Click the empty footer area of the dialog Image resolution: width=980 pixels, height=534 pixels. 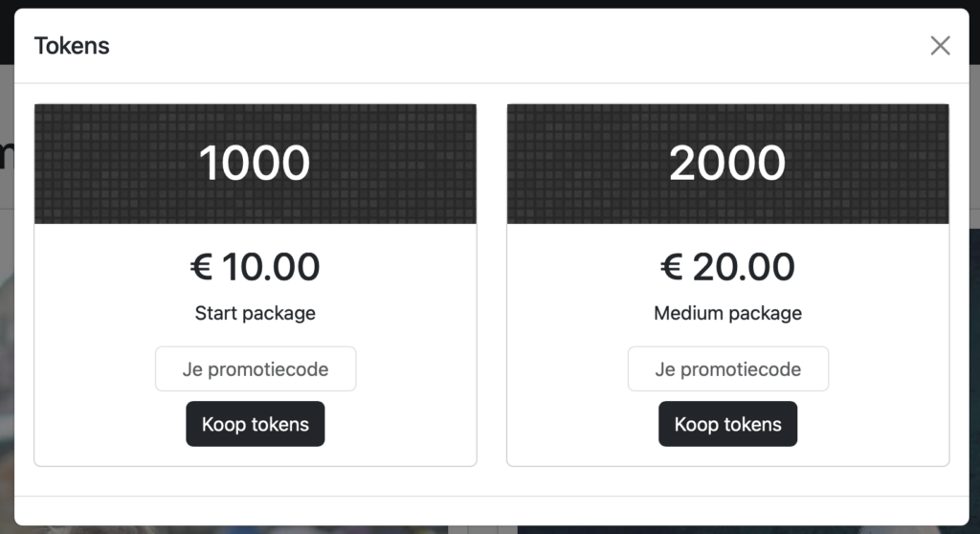point(490,510)
